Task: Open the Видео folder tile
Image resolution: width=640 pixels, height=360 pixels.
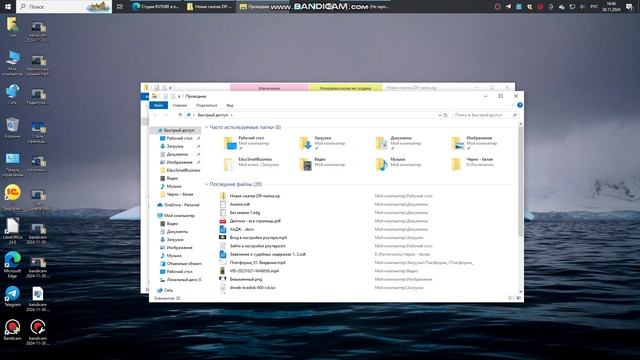Action: [x=322, y=164]
